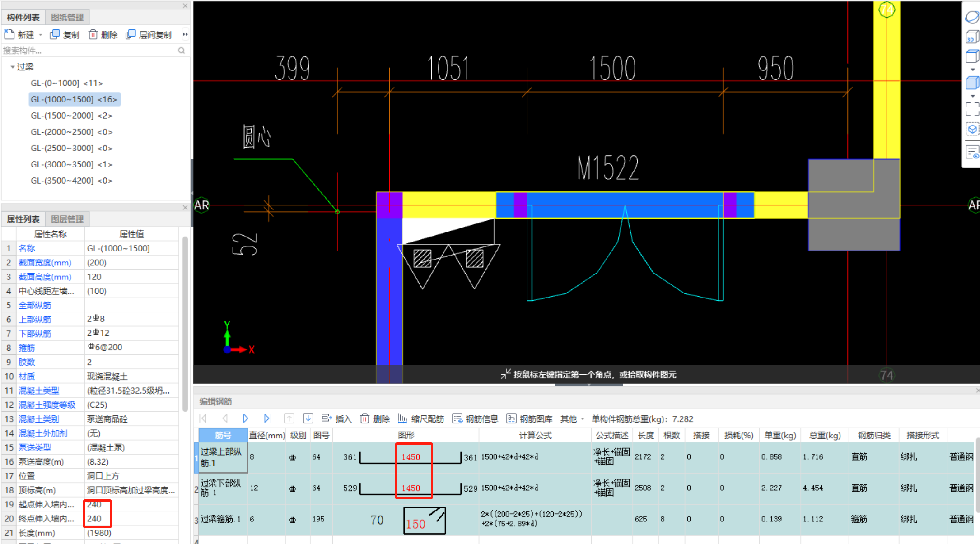Screen dimensions: 980x544
Task: Click the 复制 copy button
Action: pos(65,35)
